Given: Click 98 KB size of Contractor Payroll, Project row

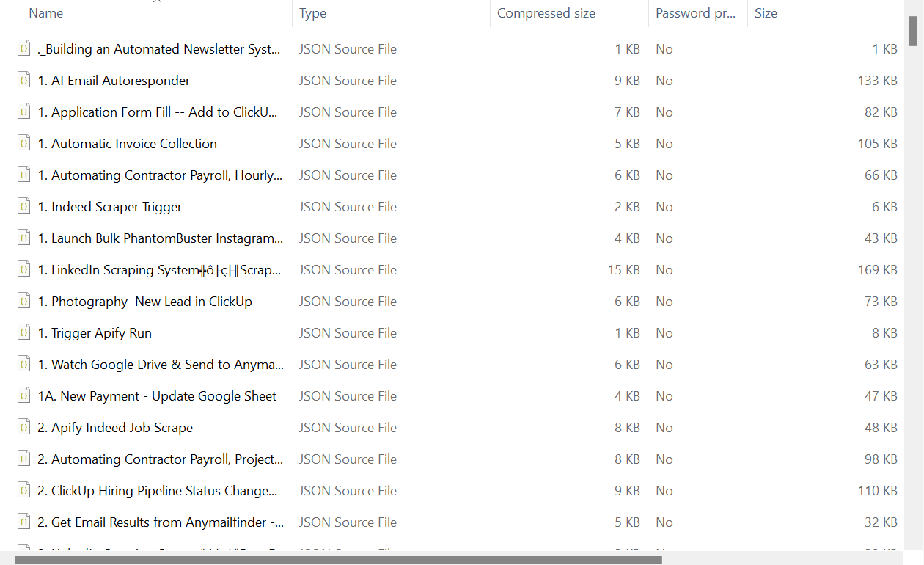Looking at the screenshot, I should point(881,459).
